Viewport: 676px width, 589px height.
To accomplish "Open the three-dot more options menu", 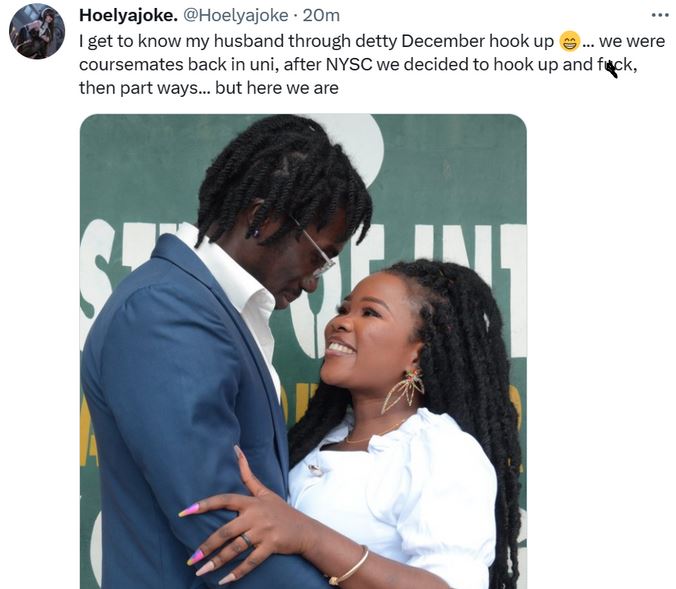I will tap(660, 16).
